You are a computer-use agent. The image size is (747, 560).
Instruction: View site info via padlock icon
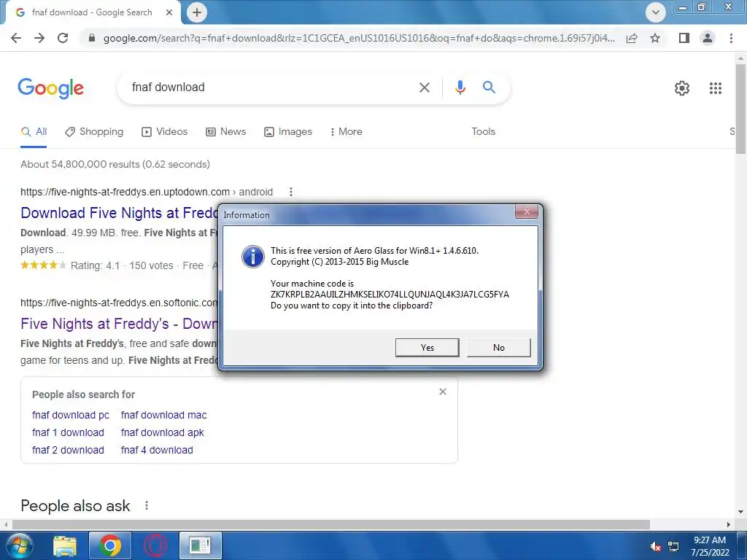(x=92, y=38)
